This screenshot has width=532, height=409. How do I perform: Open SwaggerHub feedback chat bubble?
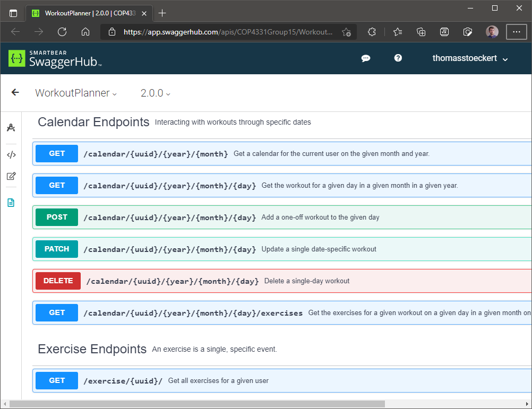click(x=366, y=58)
